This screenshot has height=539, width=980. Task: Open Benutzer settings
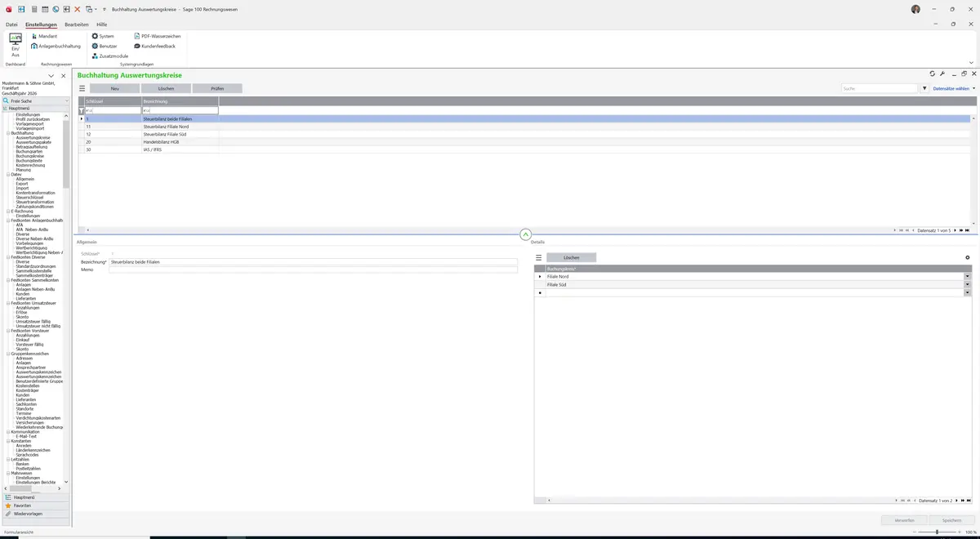coord(105,46)
